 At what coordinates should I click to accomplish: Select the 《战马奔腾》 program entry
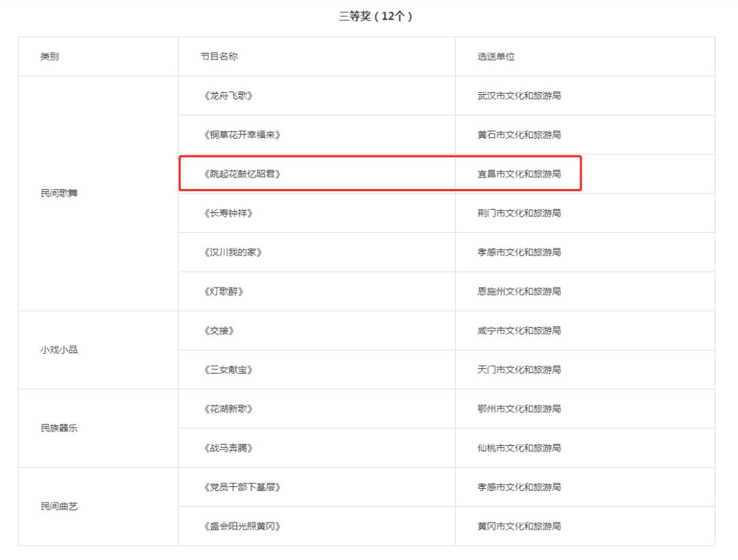pyautogui.click(x=228, y=448)
